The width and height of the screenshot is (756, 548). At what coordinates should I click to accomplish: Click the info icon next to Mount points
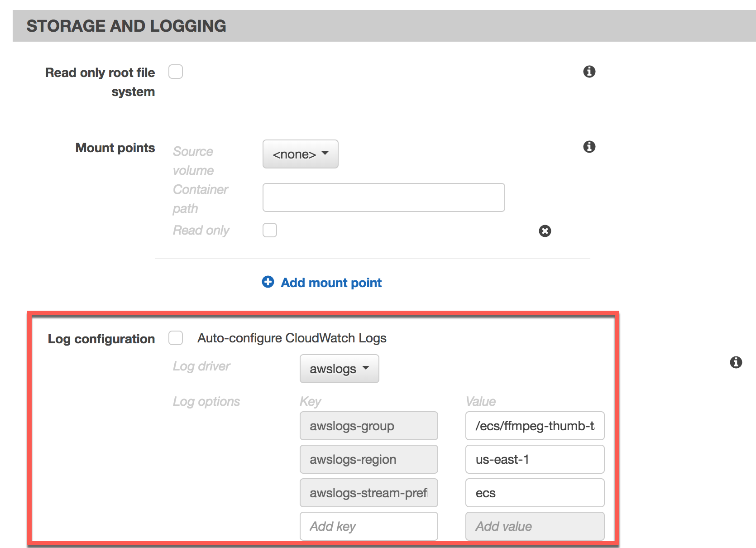[x=589, y=146]
